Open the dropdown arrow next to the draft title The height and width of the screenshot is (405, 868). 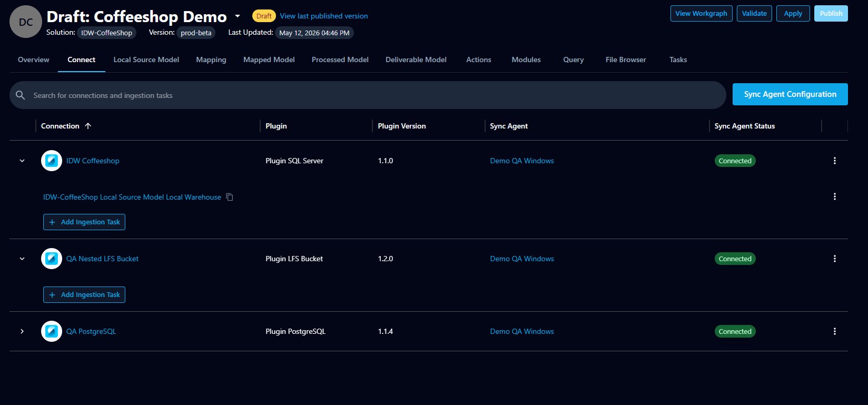click(238, 16)
